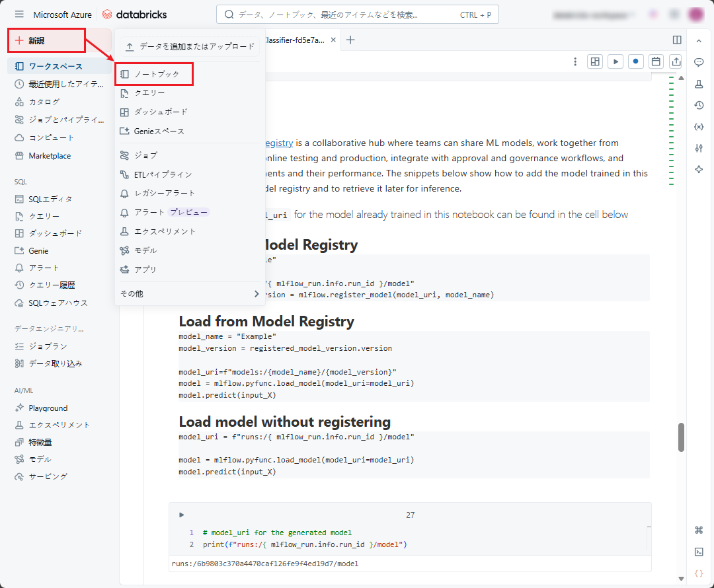The height and width of the screenshot is (588, 714).
Task: Open the comments panel icon
Action: 699,62
